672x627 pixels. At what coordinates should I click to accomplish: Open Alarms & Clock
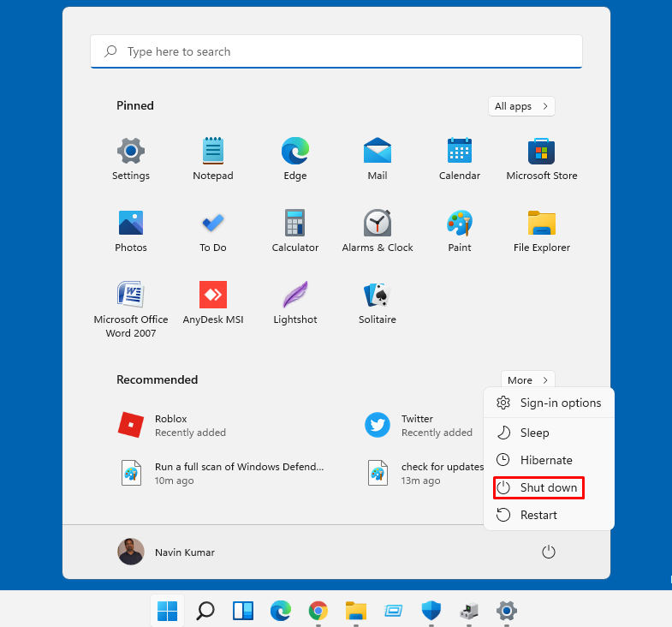click(378, 230)
